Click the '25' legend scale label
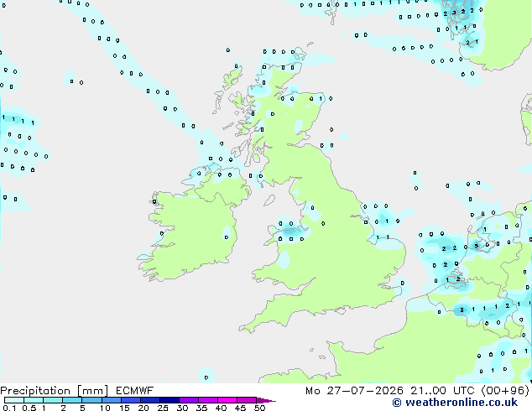The width and height of the screenshot is (532, 411). tap(163, 408)
